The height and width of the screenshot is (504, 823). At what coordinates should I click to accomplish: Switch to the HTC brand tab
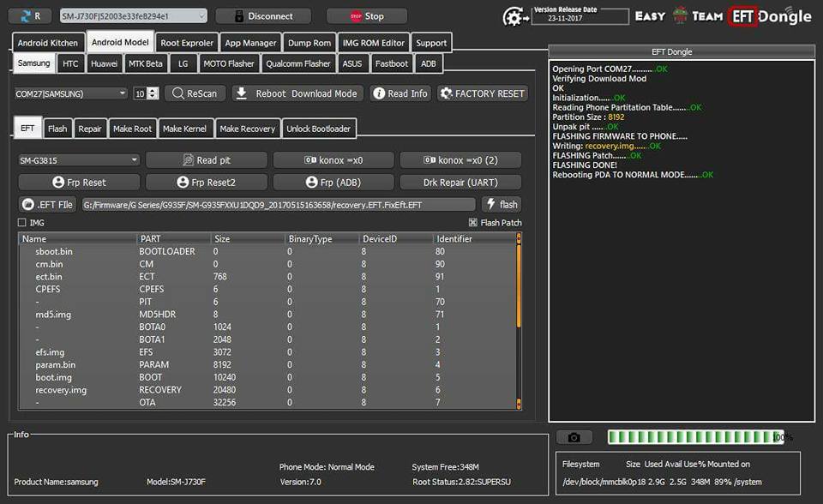point(70,63)
